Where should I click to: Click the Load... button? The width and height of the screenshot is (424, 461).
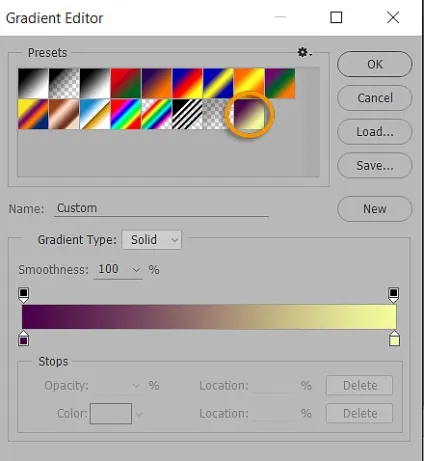tap(375, 132)
